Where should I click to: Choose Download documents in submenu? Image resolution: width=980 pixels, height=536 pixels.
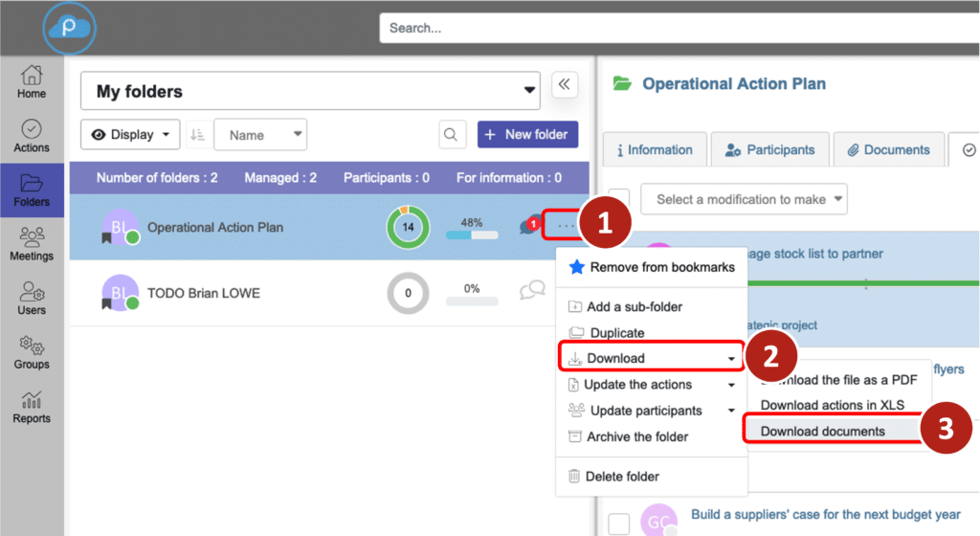coord(822,431)
